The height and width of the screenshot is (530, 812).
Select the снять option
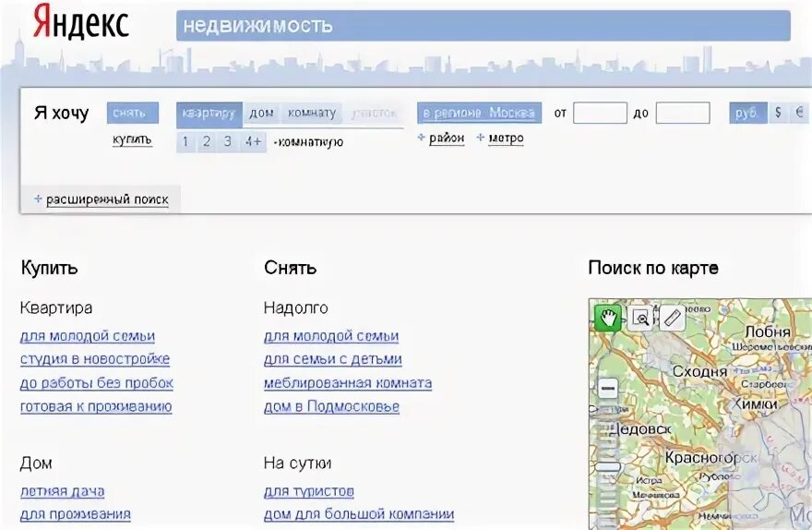(133, 113)
